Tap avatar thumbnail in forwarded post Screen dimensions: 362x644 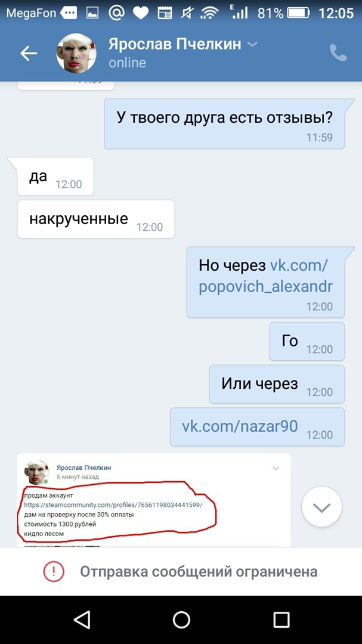click(36, 472)
